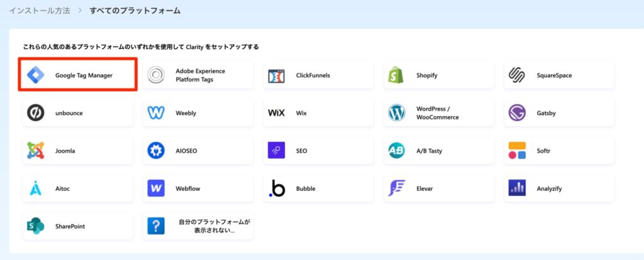Click the Webflow W icon
Screen dimensions: 644x260
coord(156,188)
